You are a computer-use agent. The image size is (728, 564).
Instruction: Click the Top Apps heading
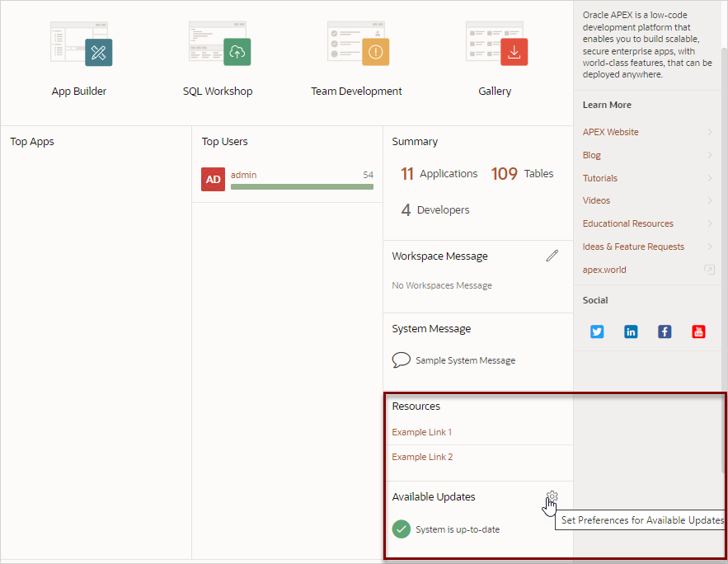click(32, 142)
